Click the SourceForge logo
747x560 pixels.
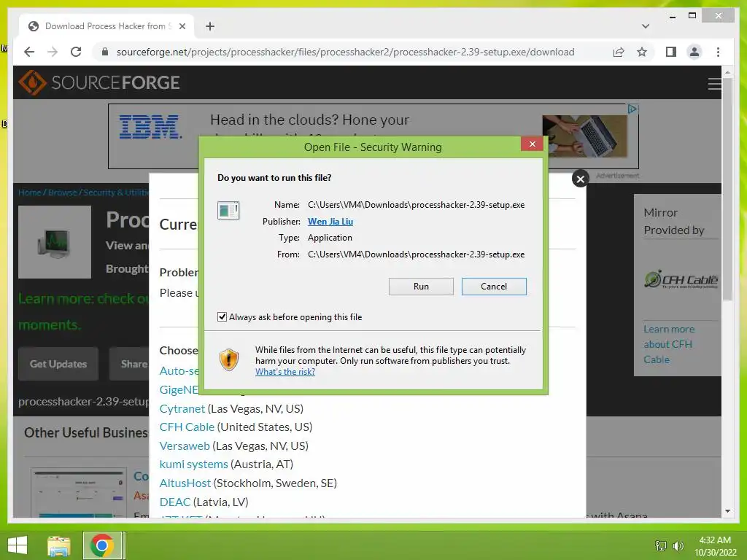[99, 82]
